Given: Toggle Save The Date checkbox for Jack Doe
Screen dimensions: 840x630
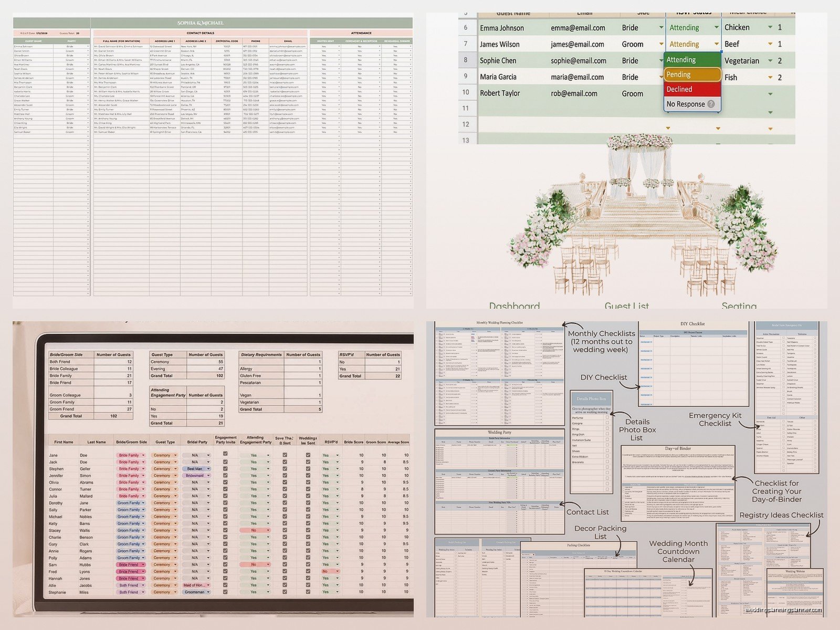Looking at the screenshot, I should pos(285,462).
